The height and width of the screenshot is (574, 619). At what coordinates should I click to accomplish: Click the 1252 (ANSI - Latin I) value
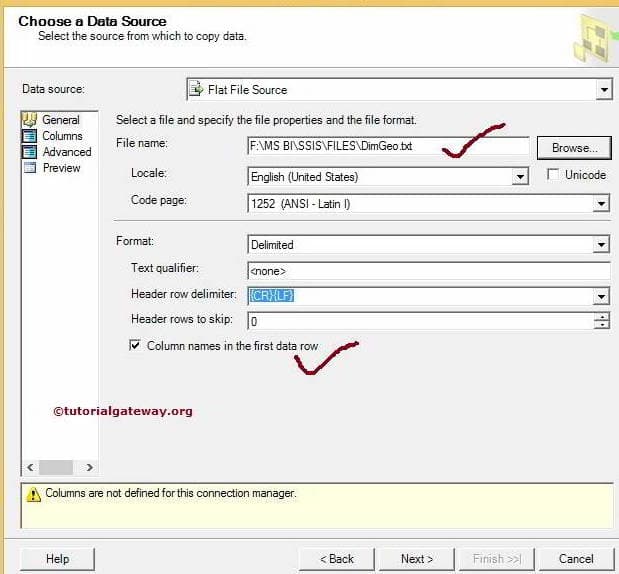click(x=300, y=204)
